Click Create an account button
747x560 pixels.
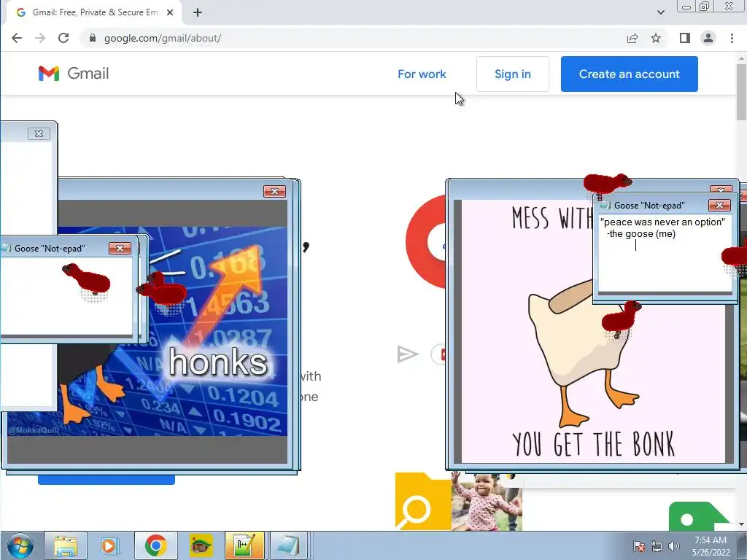[x=630, y=74]
